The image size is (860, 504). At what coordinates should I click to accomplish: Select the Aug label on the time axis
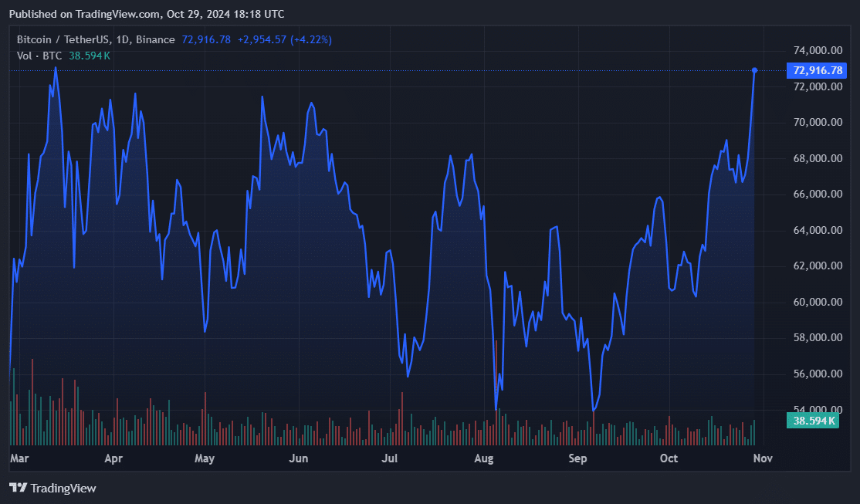pos(484,458)
